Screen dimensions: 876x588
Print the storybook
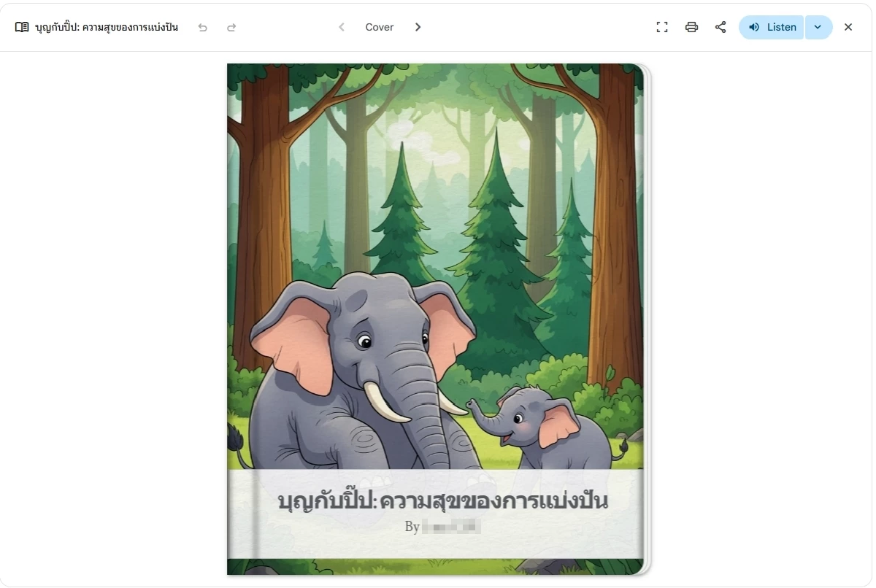click(x=691, y=27)
